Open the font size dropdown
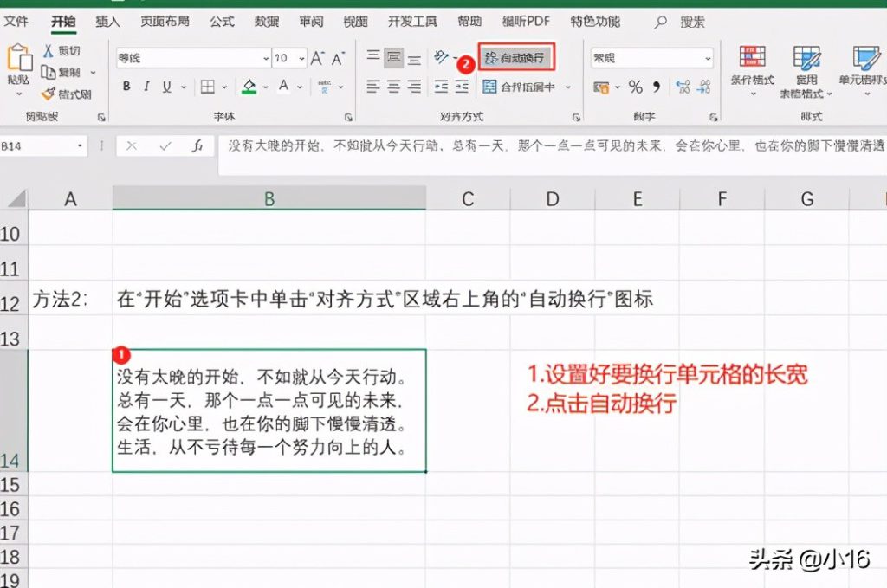 302,58
